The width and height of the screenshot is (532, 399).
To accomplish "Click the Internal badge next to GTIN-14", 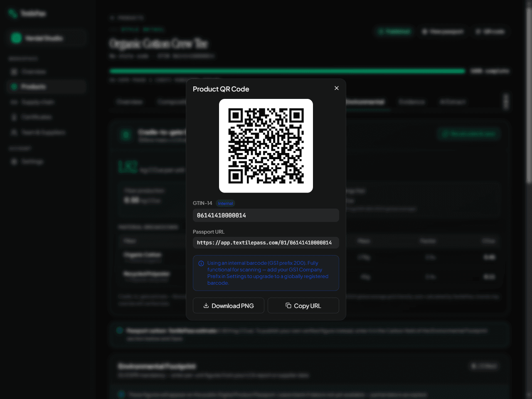I will (225, 203).
